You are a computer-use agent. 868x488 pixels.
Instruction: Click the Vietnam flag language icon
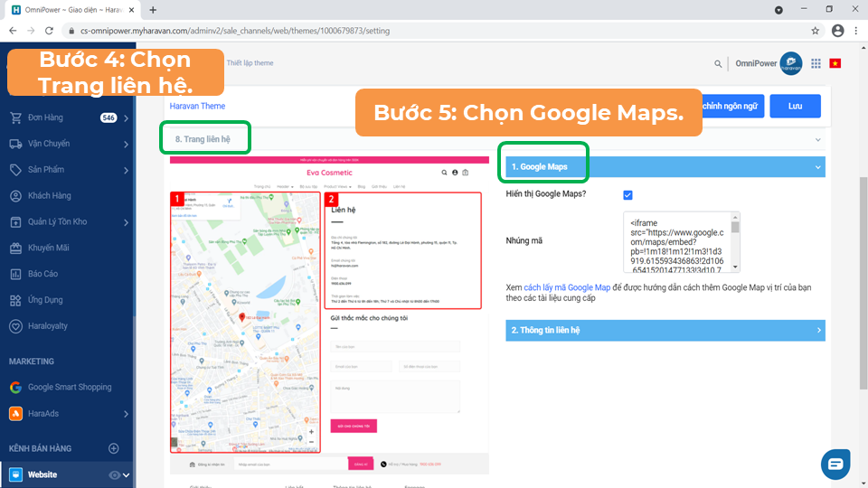(835, 63)
